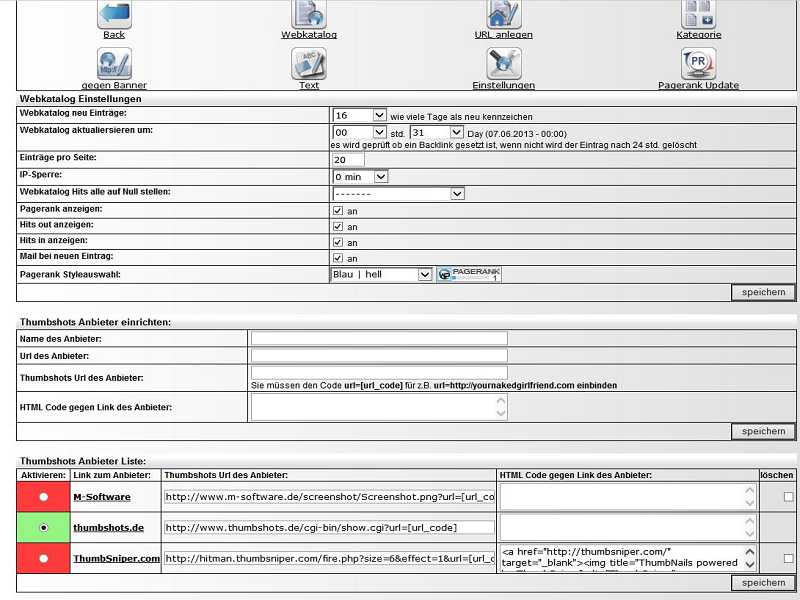
Task: Click the Back arrow icon
Action: point(114,14)
